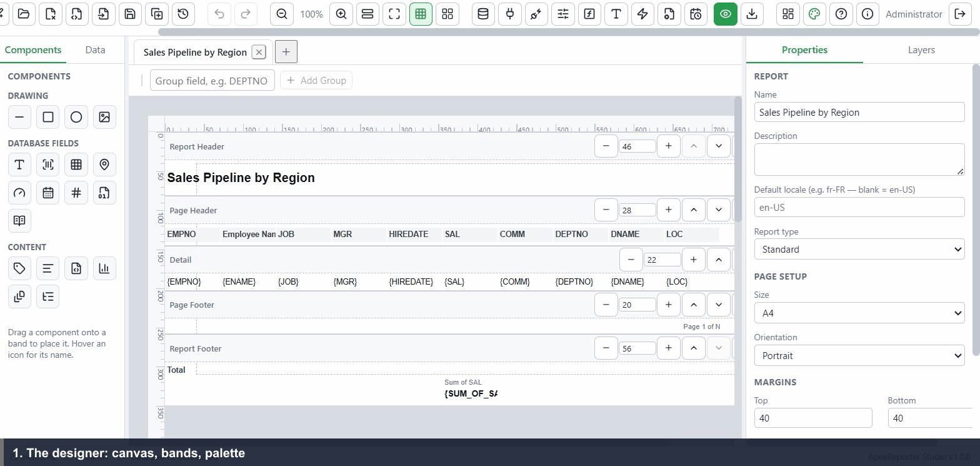The height and width of the screenshot is (466, 980).
Task: Select Sales Pipeline by Region document tab
Action: click(x=195, y=52)
